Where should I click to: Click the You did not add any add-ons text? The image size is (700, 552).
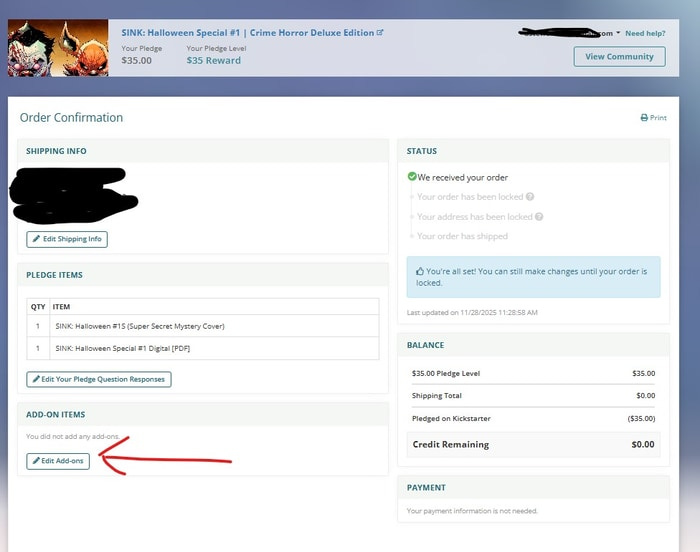[73, 437]
